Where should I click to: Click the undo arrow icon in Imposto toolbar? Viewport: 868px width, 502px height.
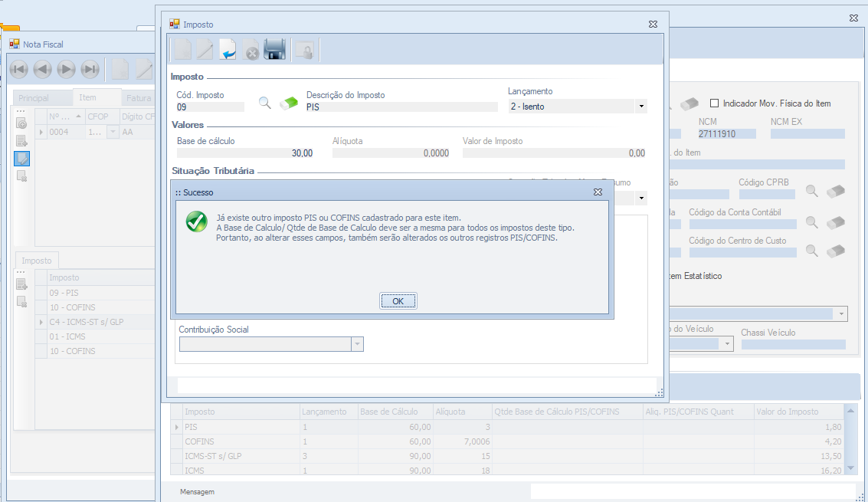[x=228, y=51]
